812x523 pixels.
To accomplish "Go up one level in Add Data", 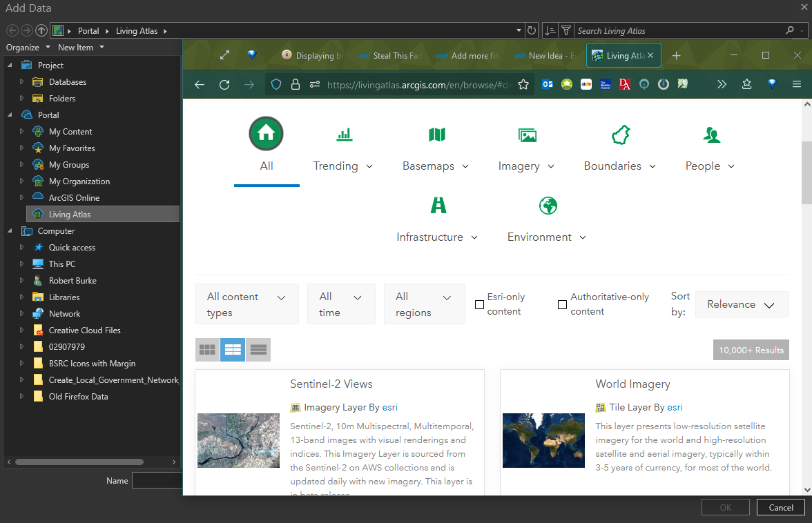I will [x=41, y=30].
